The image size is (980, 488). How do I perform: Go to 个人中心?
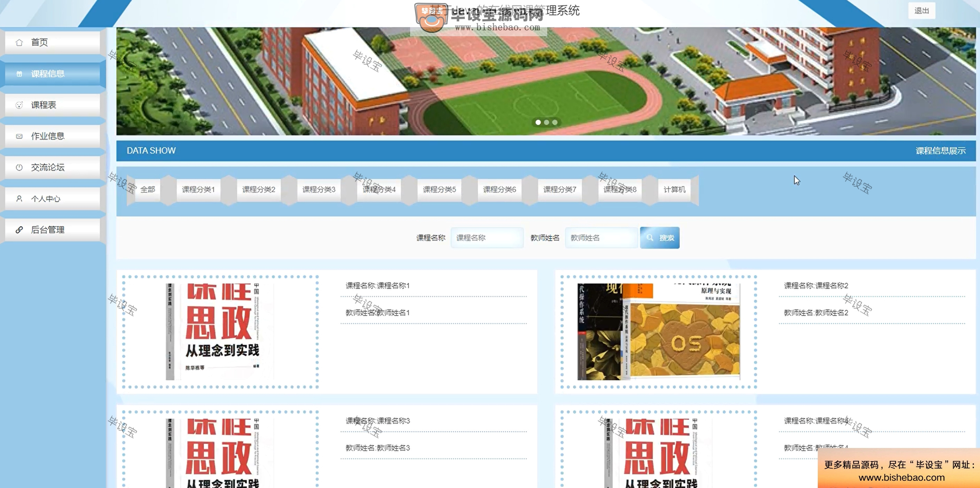(x=53, y=198)
